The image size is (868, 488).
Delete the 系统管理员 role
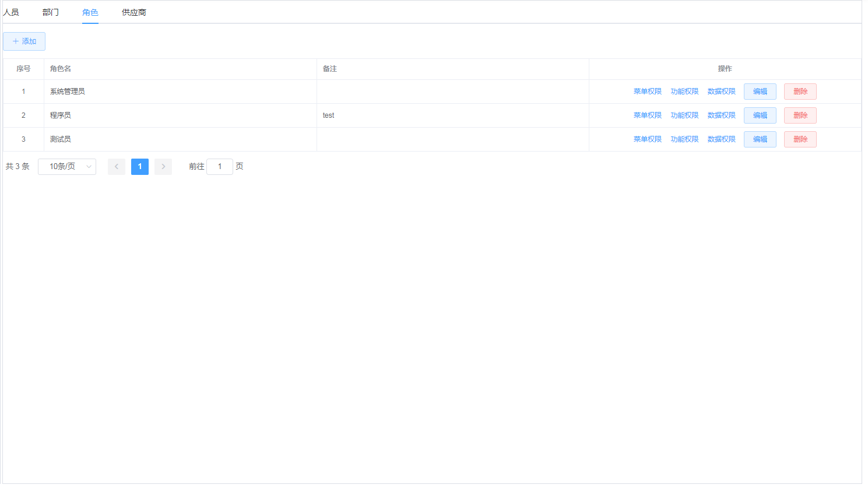click(800, 92)
